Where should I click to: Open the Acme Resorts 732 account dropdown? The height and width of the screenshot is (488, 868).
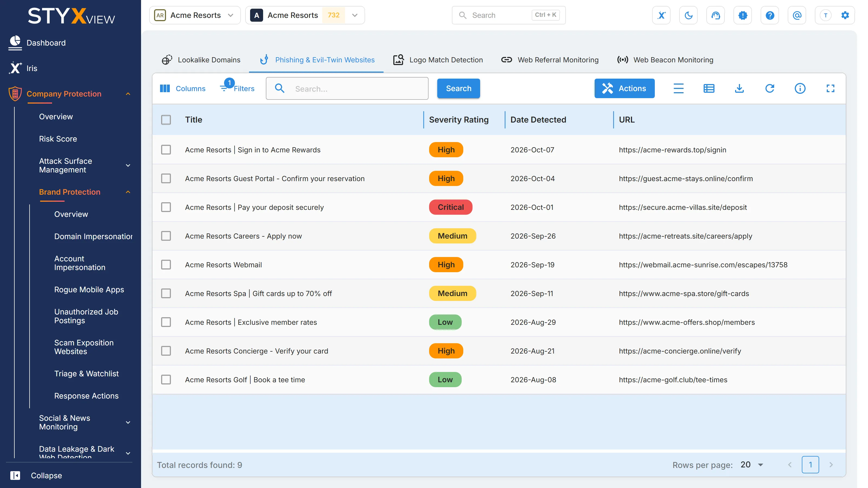click(305, 15)
